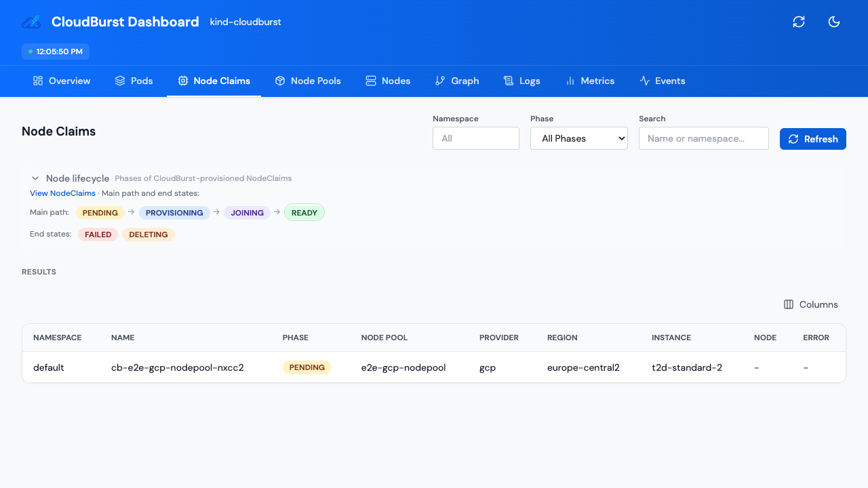The height and width of the screenshot is (488, 868).
Task: Click the Events pulse icon in navigation
Action: [644, 81]
